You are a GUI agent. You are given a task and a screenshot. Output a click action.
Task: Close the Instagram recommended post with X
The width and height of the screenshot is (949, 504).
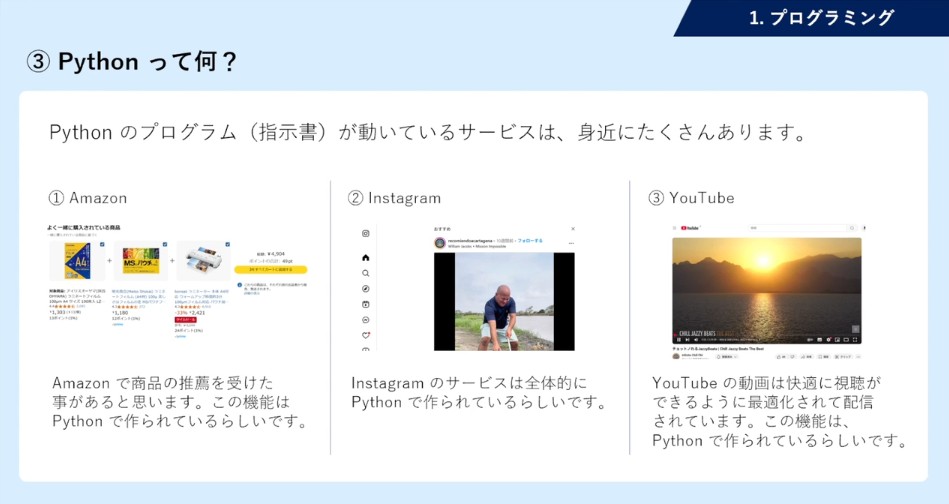573,229
